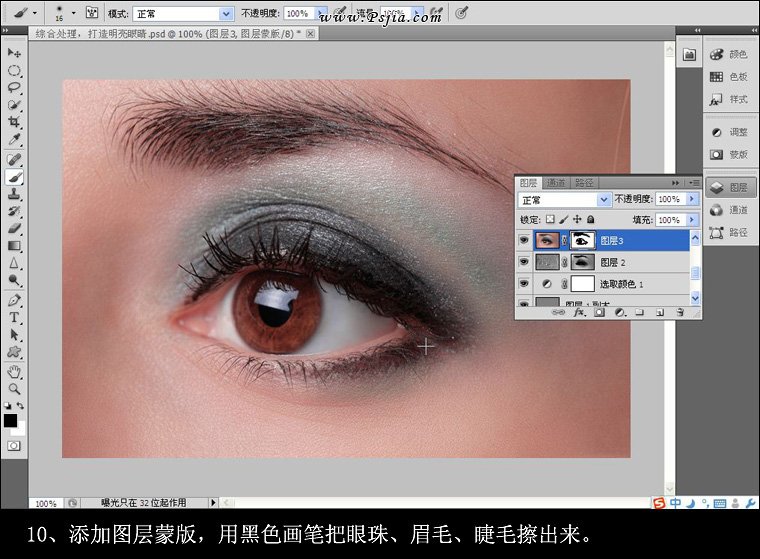The image size is (760, 559).
Task: Hide the 选取颜色 1 adjustment layer
Action: 524,283
